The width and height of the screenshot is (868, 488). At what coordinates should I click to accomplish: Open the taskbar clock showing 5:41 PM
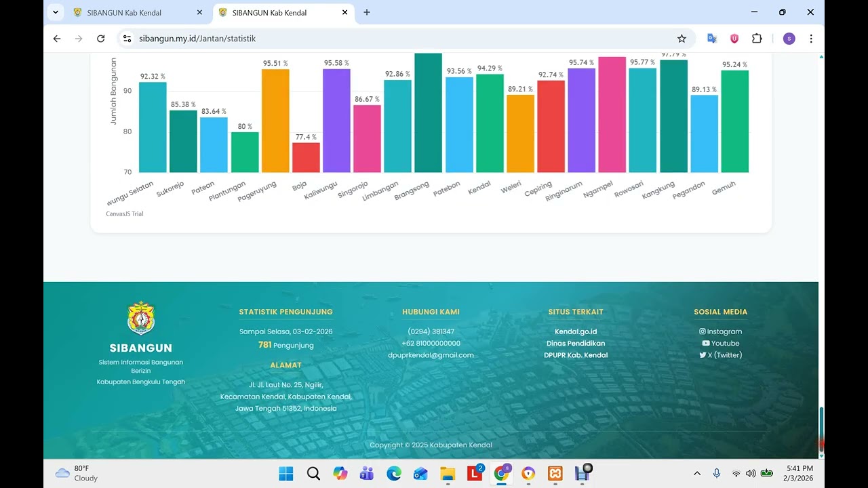(800, 473)
